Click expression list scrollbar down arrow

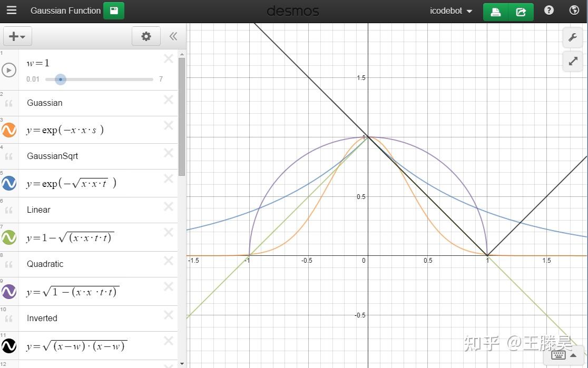(x=182, y=363)
